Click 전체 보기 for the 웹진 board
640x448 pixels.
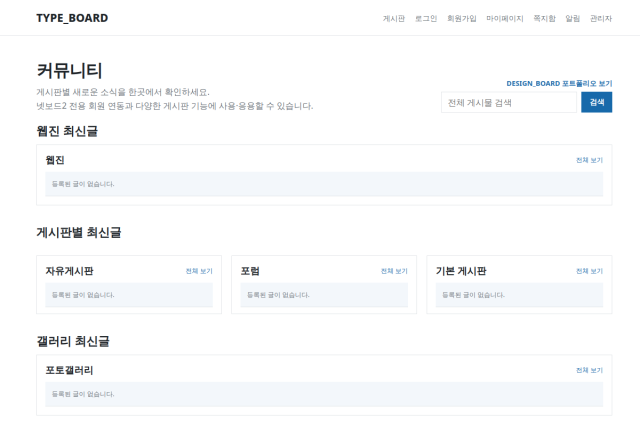coord(589,160)
